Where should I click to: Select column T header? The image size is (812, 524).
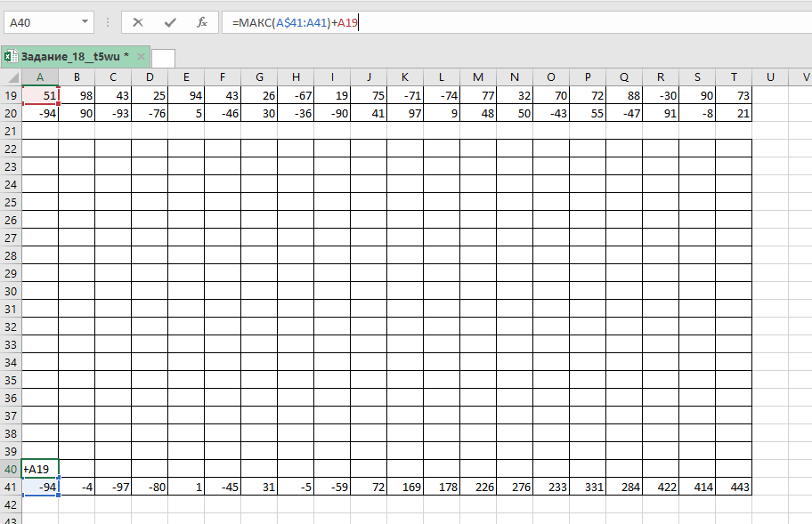(734, 78)
